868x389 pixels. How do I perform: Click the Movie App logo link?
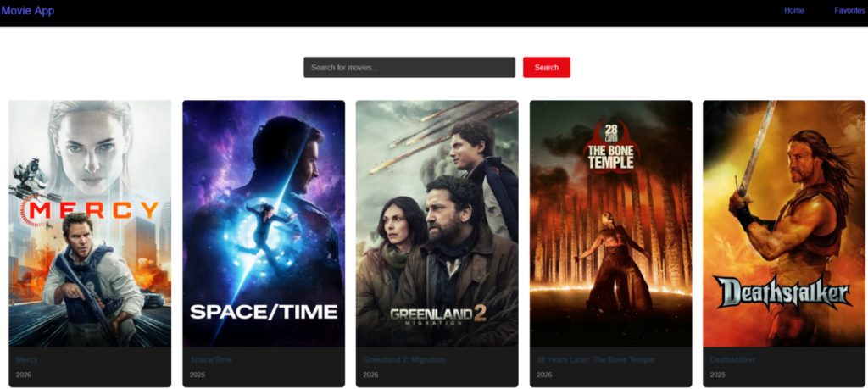click(x=28, y=11)
